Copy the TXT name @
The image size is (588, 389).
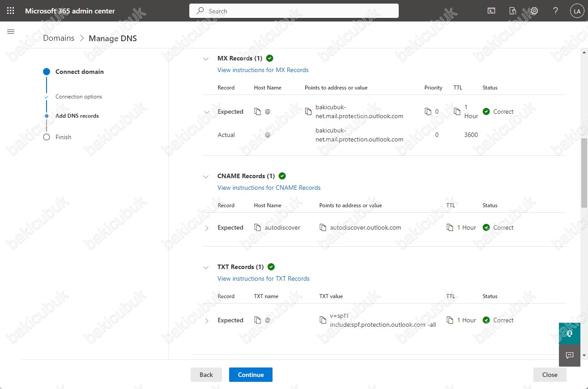[257, 320]
